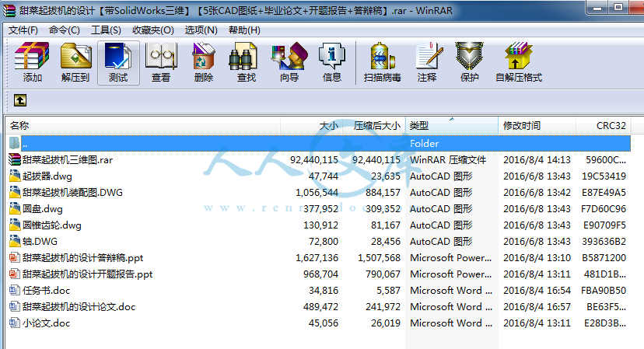Image resolution: width=644 pixels, height=349 pixels.
Task: Click the up-one-level folder arrow icon
Action: pos(20,100)
